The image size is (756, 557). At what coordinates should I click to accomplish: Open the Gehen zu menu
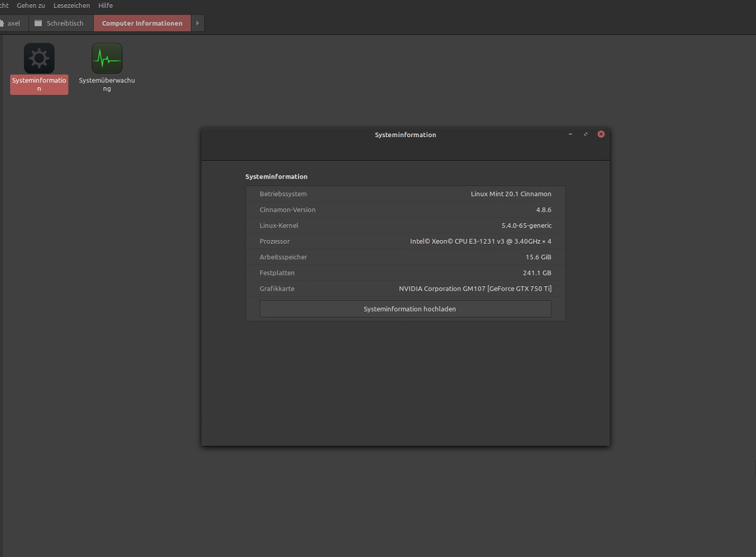click(x=31, y=5)
